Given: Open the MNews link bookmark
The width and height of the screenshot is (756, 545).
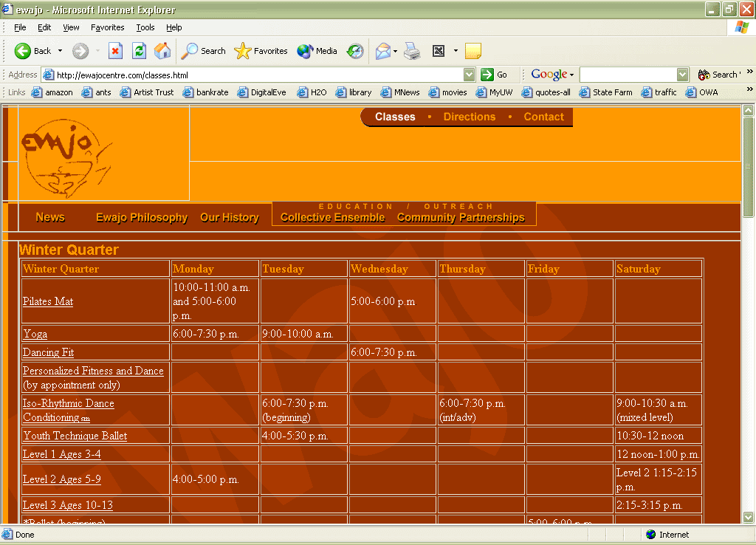Looking at the screenshot, I should click(399, 92).
